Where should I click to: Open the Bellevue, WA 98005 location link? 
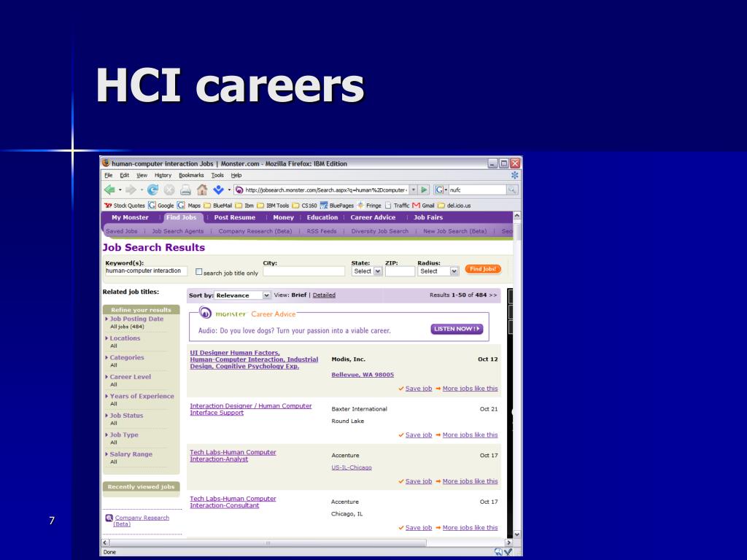(363, 375)
